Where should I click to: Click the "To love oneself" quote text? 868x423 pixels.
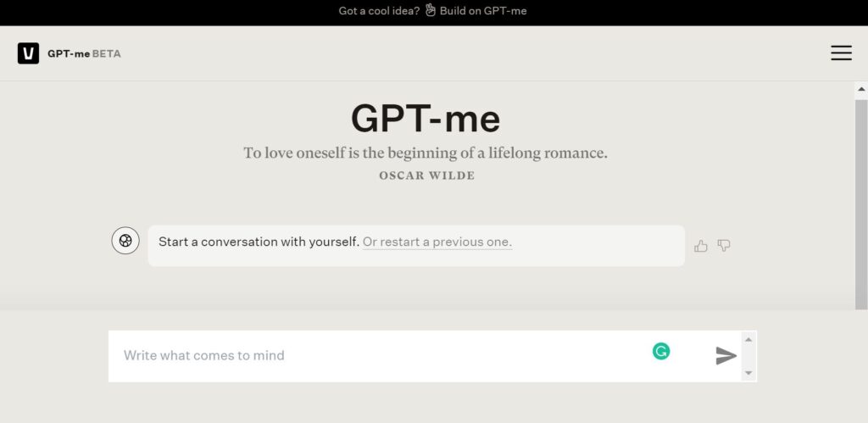426,153
